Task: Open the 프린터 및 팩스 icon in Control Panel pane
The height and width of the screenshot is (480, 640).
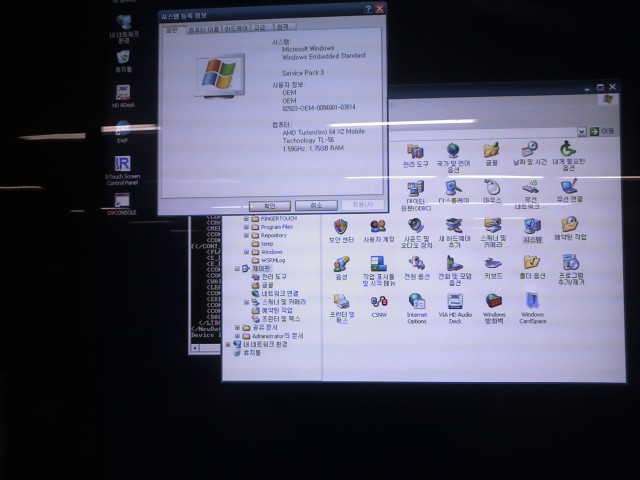Action: click(342, 309)
